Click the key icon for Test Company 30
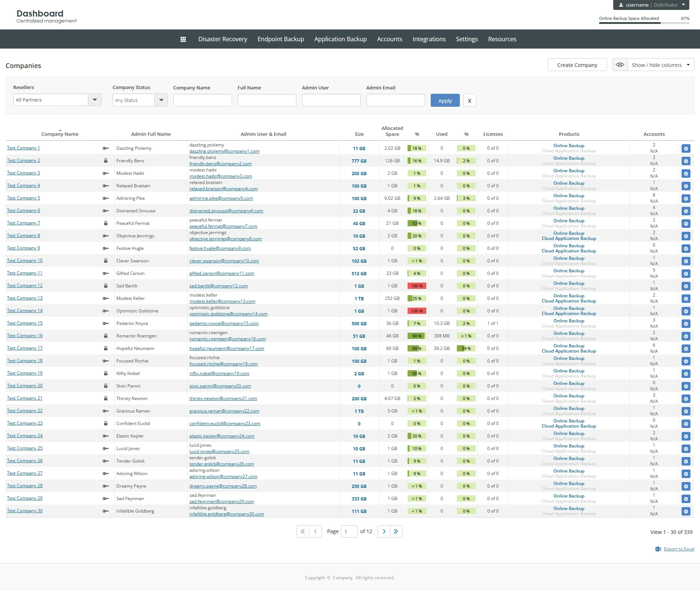 [106, 511]
